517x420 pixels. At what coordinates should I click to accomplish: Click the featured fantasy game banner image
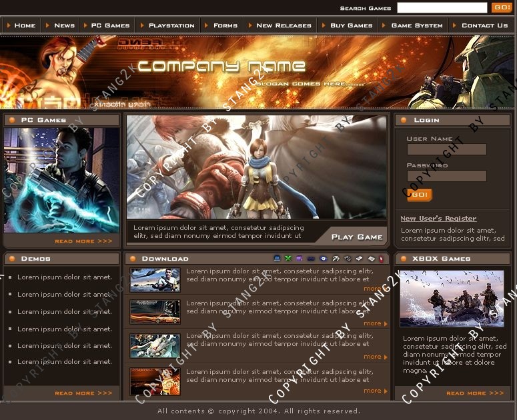pos(257,167)
